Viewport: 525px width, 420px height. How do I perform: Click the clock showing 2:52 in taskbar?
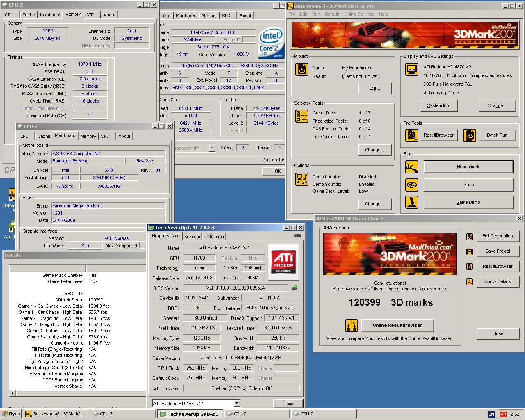[514, 414]
